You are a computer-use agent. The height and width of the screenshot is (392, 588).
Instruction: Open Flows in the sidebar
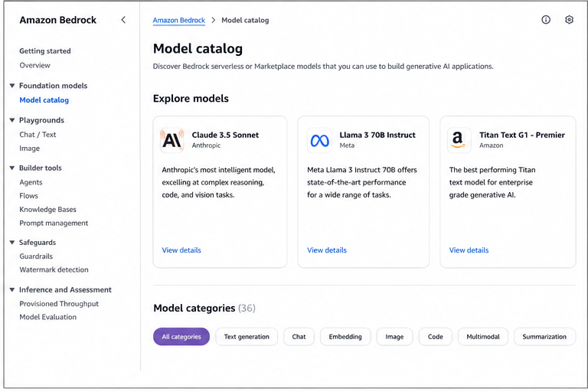(x=29, y=196)
